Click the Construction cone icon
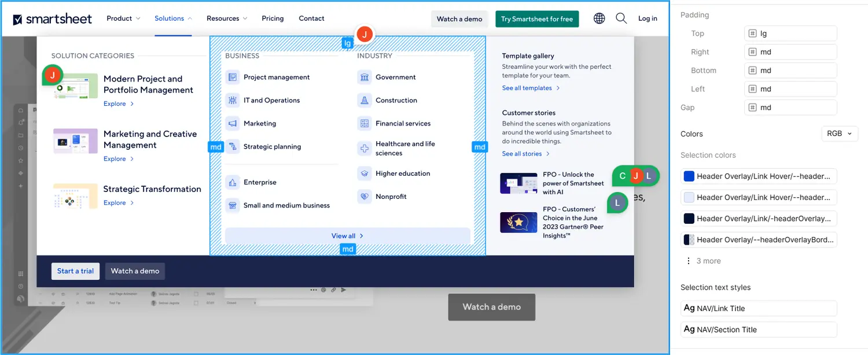This screenshot has height=355, width=868. coord(364,100)
